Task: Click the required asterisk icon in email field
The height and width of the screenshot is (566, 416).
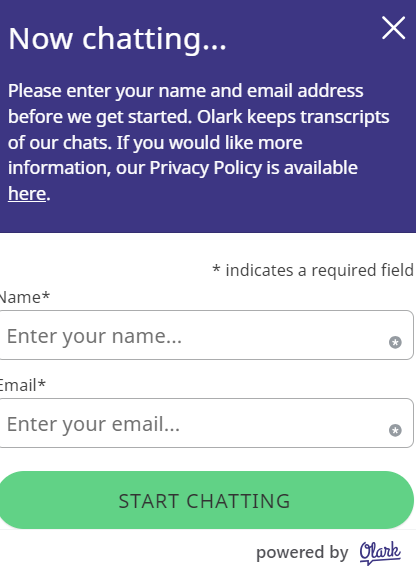Action: pyautogui.click(x=395, y=430)
